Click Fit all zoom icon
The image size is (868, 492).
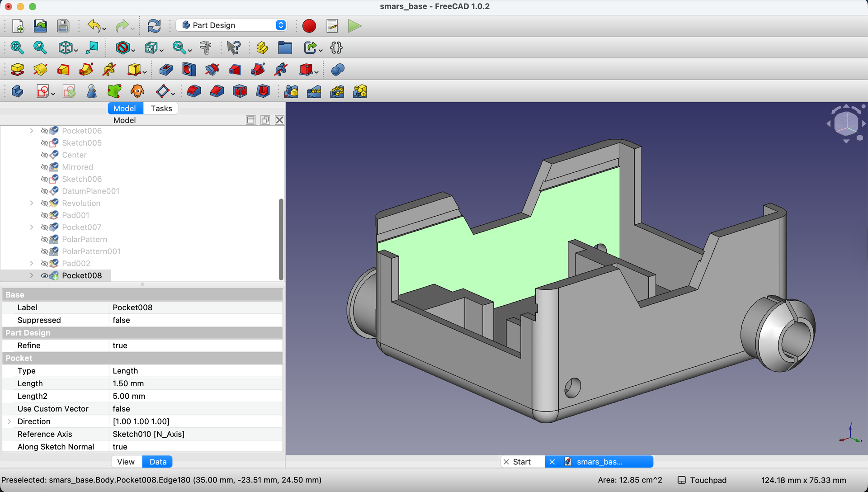click(x=17, y=47)
